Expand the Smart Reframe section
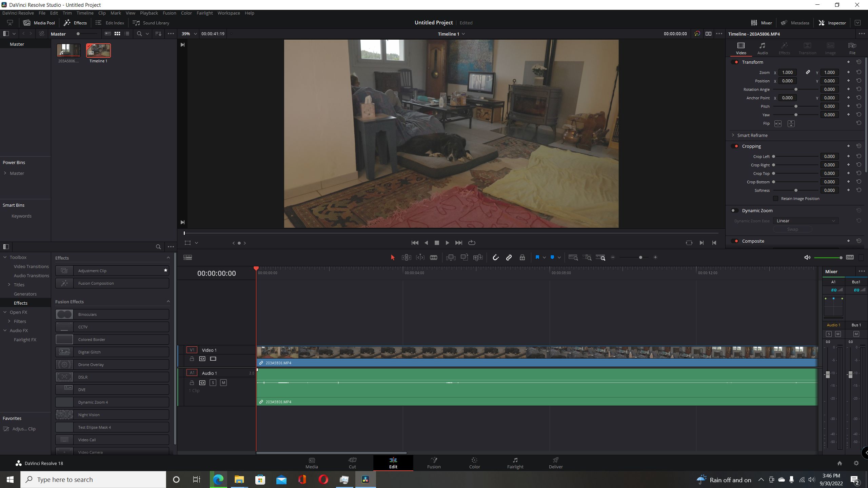 coord(733,135)
